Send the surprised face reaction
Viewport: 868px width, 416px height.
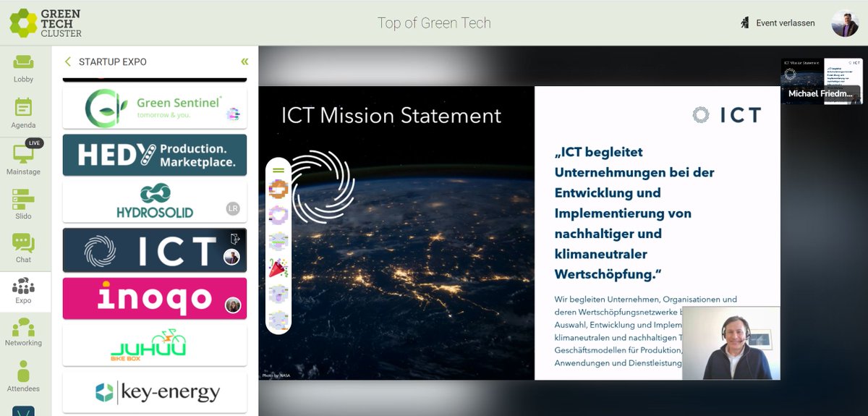tap(278, 294)
